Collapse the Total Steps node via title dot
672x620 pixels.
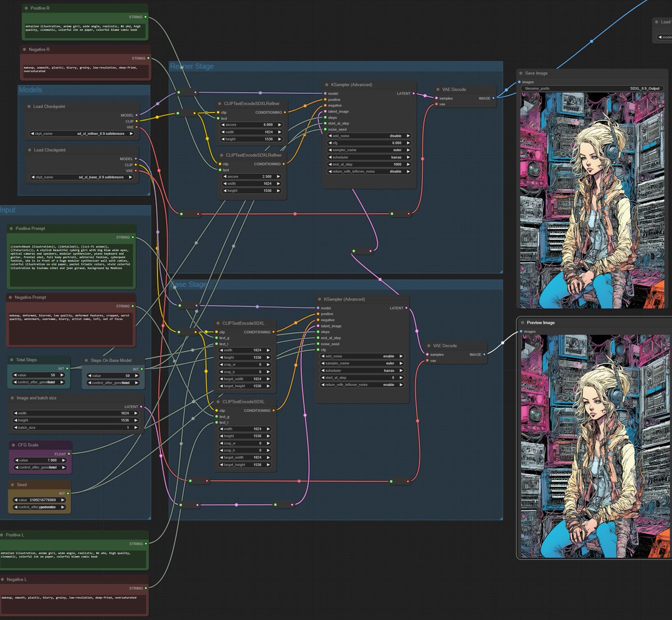click(x=12, y=360)
